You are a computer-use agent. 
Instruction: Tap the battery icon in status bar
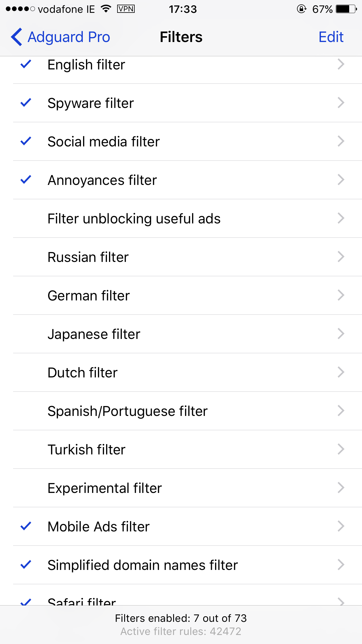pos(346,9)
